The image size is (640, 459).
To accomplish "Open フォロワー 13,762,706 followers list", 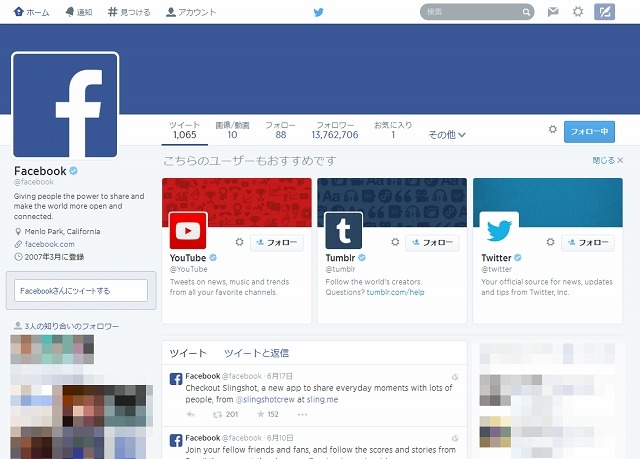I will (x=335, y=130).
